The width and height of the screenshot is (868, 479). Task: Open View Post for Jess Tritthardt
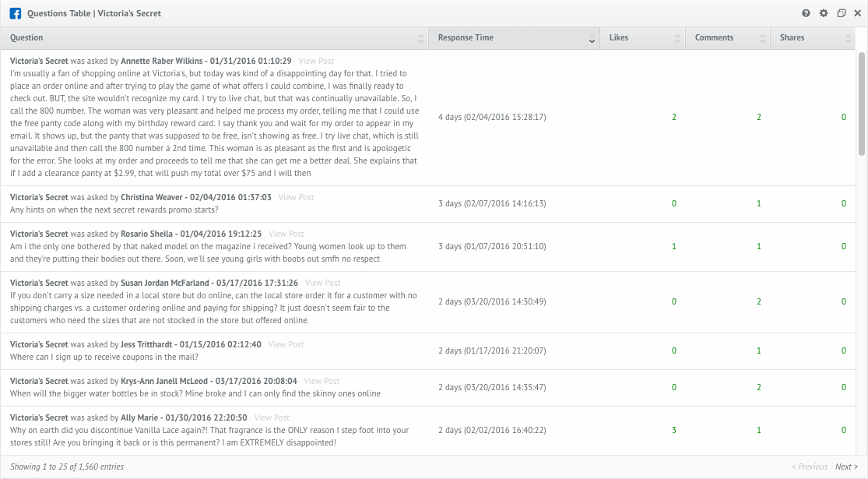(286, 344)
